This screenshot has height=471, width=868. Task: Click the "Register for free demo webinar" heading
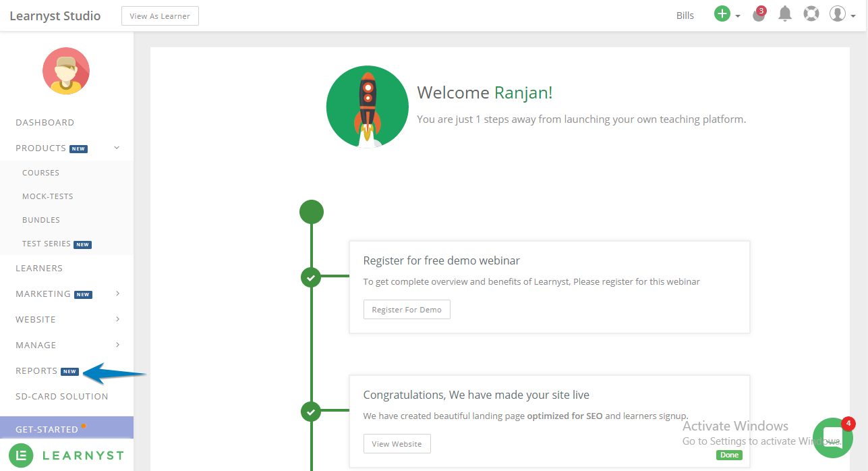point(442,260)
